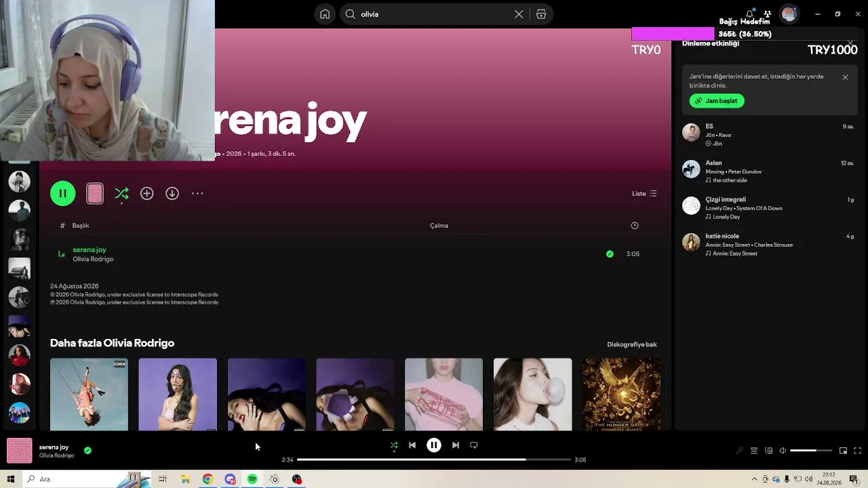This screenshot has width=868, height=488.
Task: Open the Windows Start menu
Action: point(11,479)
